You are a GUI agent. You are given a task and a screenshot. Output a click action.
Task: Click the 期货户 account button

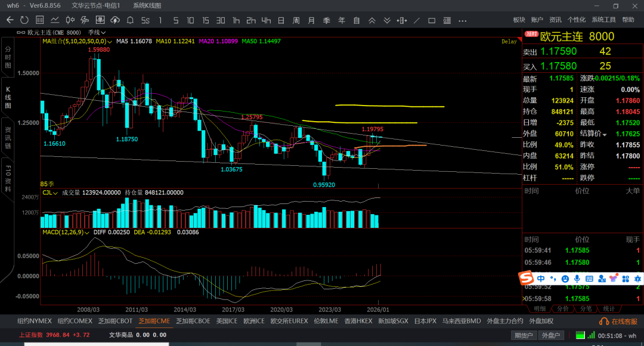[524, 335]
